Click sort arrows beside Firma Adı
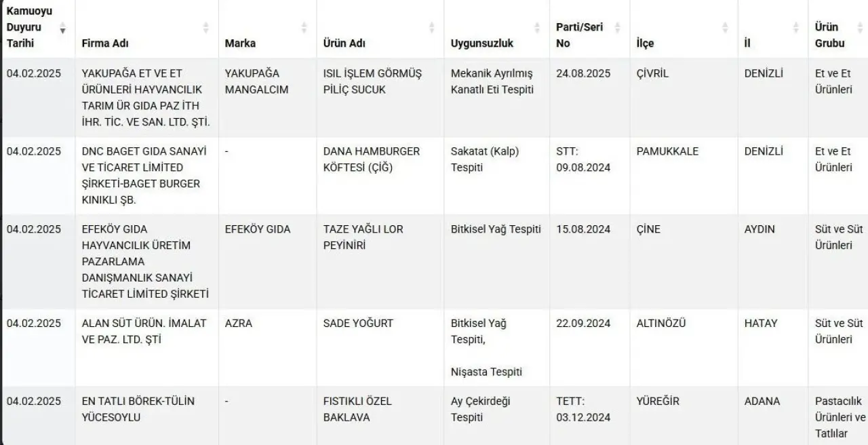868x445 pixels. [x=206, y=28]
